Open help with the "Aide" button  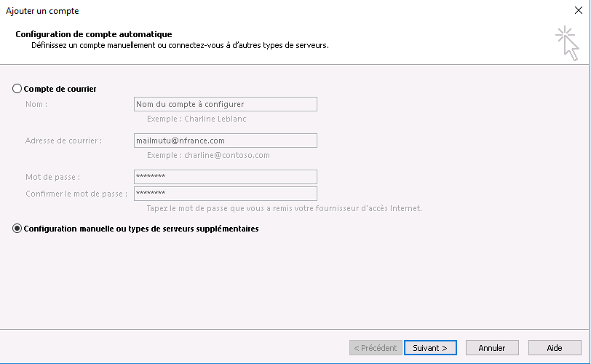coord(555,348)
